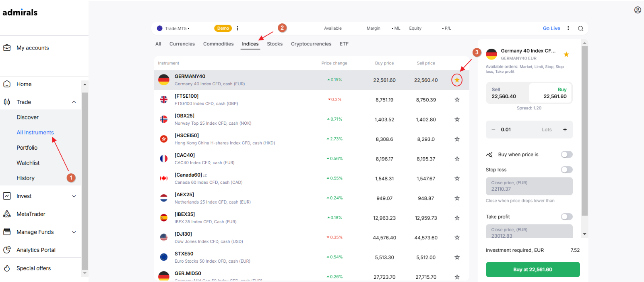Expand the Invest sidebar section
Image resolution: width=644 pixels, height=282 pixels.
click(74, 196)
